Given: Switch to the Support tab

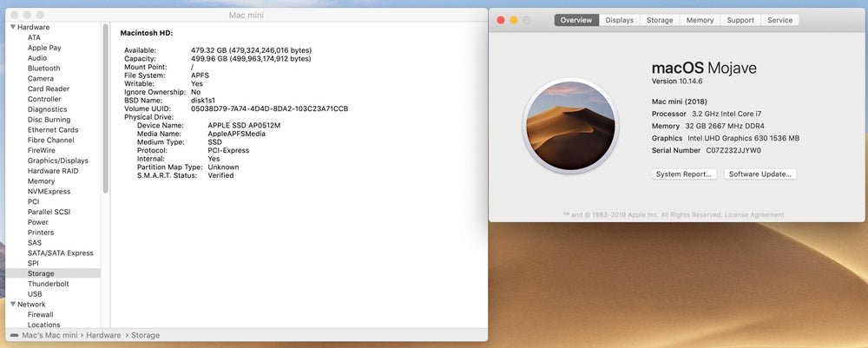Looking at the screenshot, I should [740, 20].
